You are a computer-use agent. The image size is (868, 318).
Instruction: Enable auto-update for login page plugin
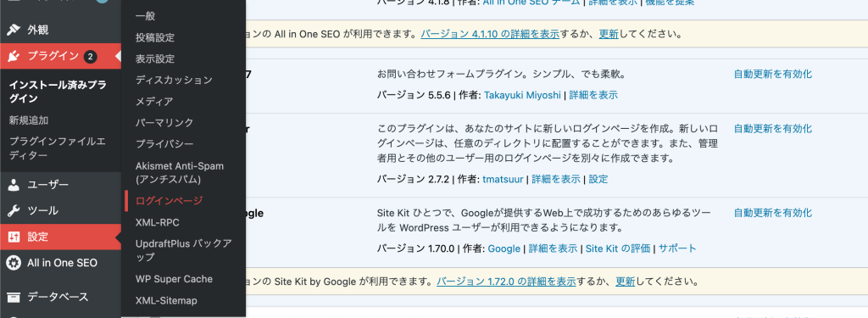[x=773, y=129]
